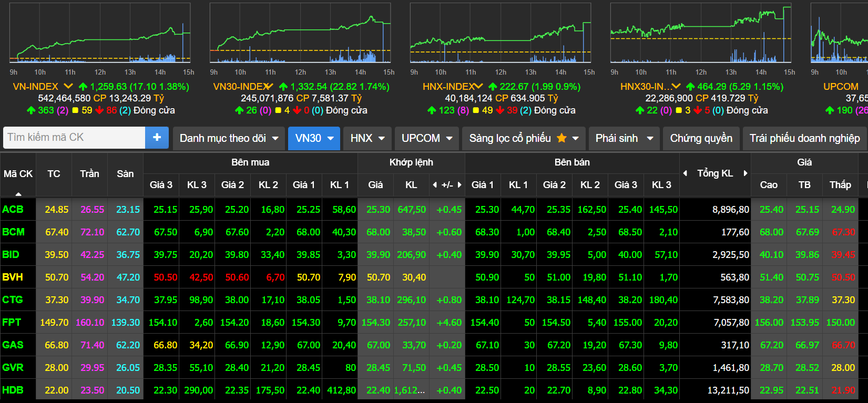
Task: Click the TC column header
Action: pos(54,174)
